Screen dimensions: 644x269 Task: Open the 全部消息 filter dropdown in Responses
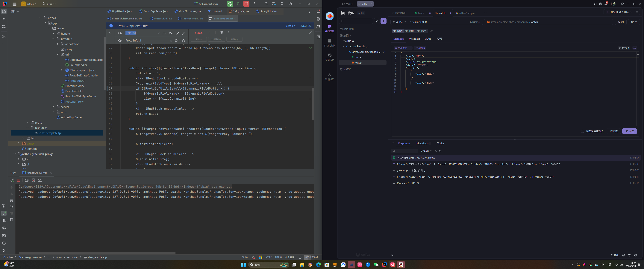pyautogui.click(x=426, y=151)
